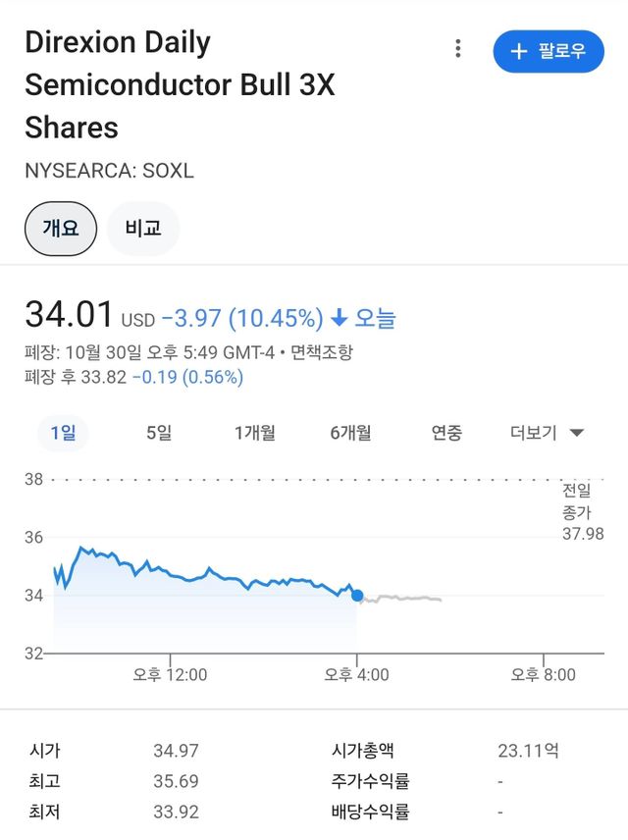Viewport: 628px width, 840px height.
Task: Open the three-dot more options menu
Action: (457, 49)
